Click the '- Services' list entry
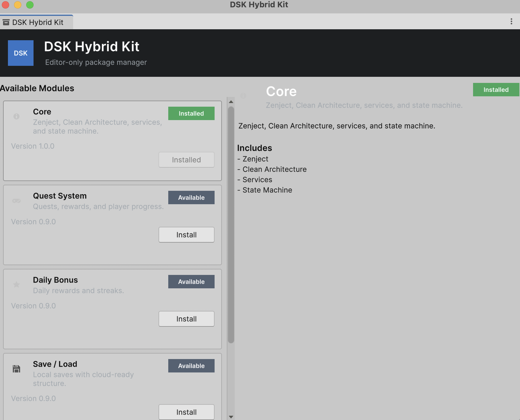The height and width of the screenshot is (420, 520). 255,180
